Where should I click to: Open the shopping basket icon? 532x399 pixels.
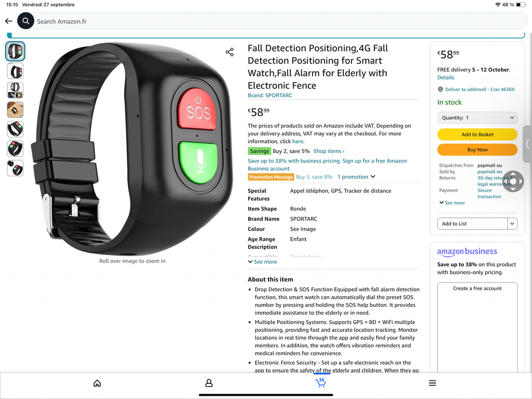[x=321, y=382]
